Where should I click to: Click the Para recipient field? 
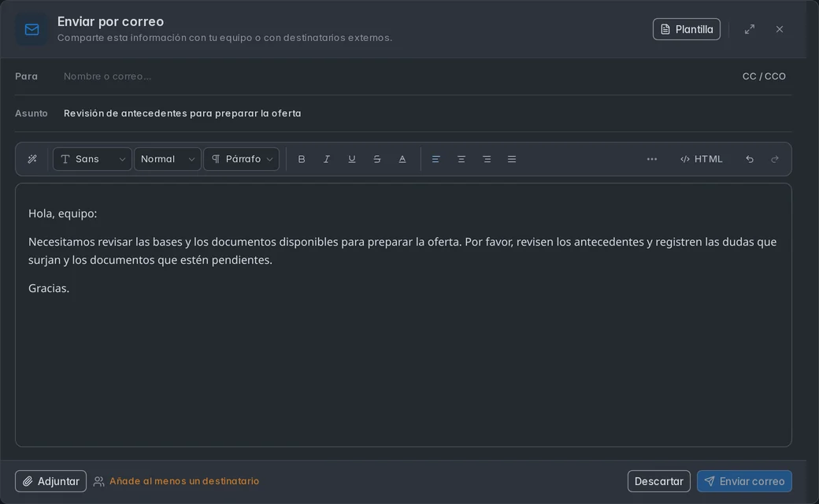click(397, 76)
